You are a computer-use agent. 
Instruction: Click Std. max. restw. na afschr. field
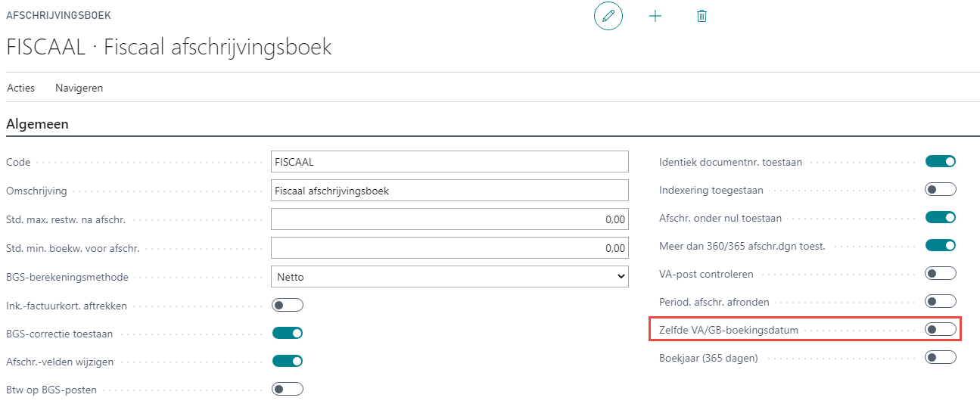[450, 219]
